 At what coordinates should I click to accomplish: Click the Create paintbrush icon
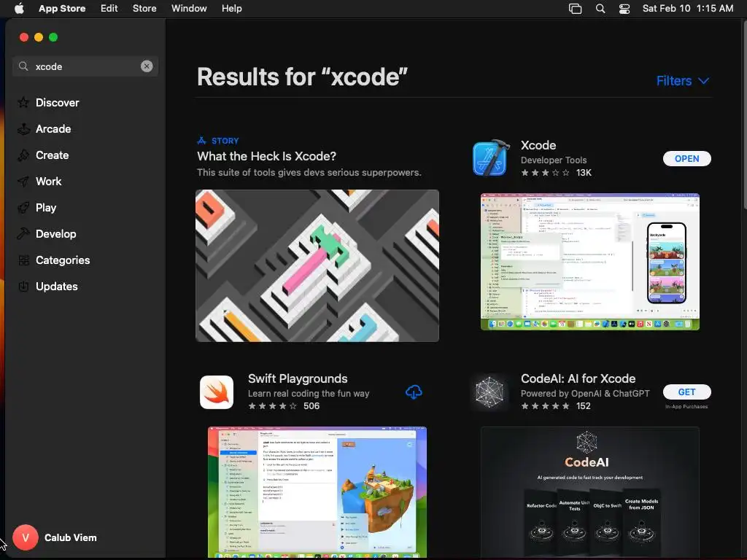pyautogui.click(x=23, y=155)
